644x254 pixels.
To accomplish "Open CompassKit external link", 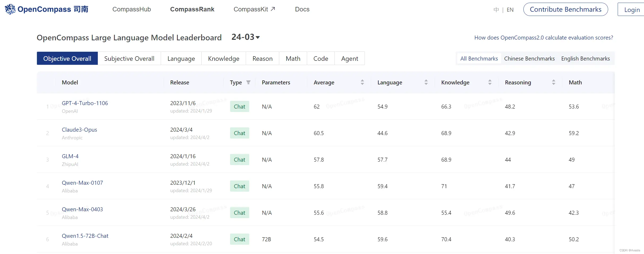I will (254, 9).
